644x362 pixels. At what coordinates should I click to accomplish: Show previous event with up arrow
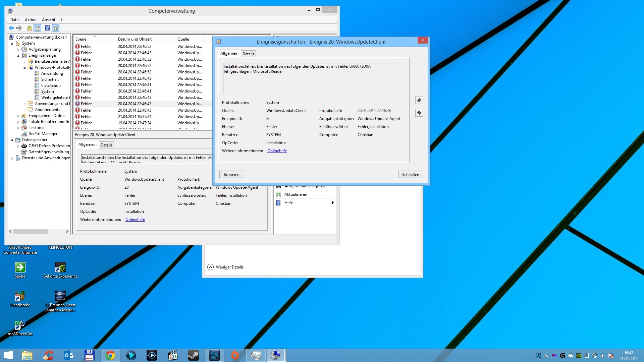[419, 100]
